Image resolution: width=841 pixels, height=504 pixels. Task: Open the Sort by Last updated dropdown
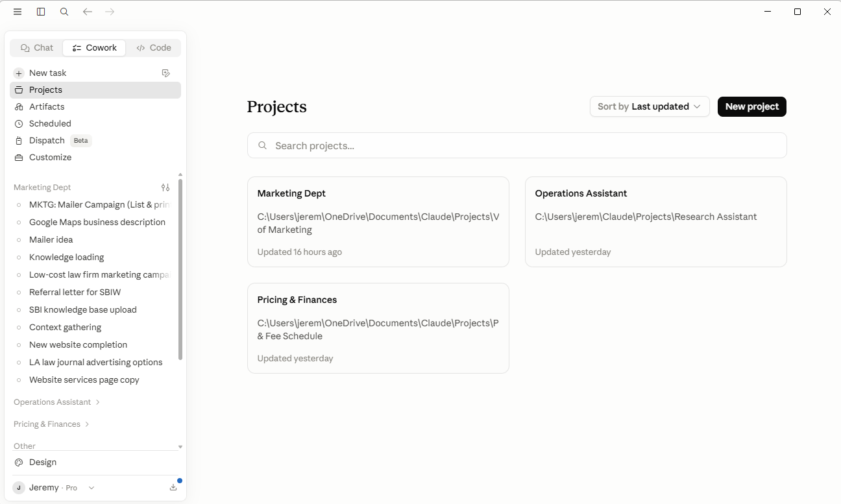(650, 106)
